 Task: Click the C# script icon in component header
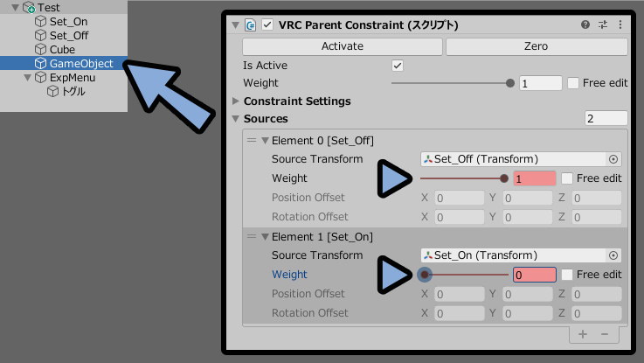(x=250, y=25)
